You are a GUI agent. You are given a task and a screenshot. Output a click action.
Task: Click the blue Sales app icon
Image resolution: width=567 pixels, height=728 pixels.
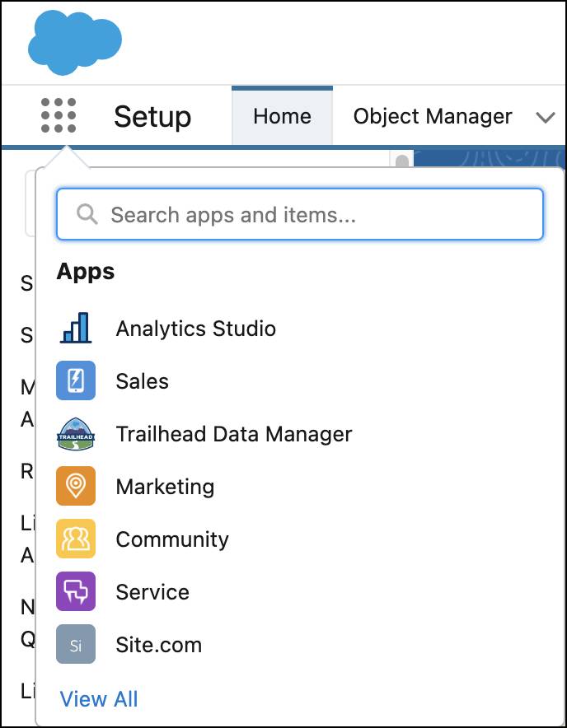76,380
